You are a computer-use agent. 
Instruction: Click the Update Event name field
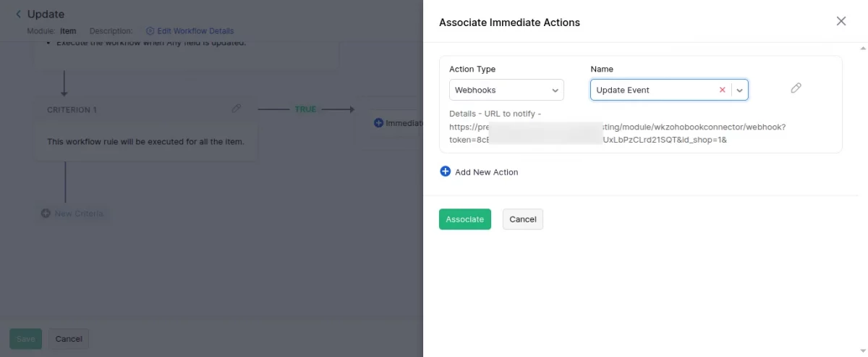(669, 90)
